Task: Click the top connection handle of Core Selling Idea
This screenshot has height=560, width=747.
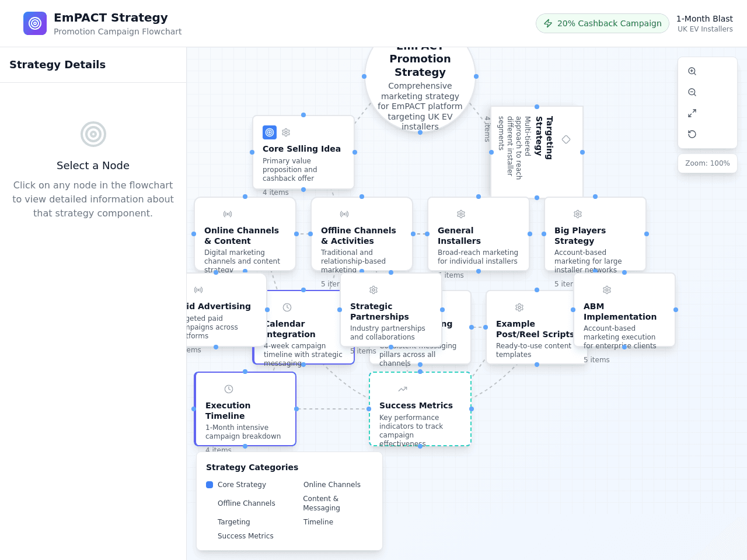Action: click(x=303, y=115)
